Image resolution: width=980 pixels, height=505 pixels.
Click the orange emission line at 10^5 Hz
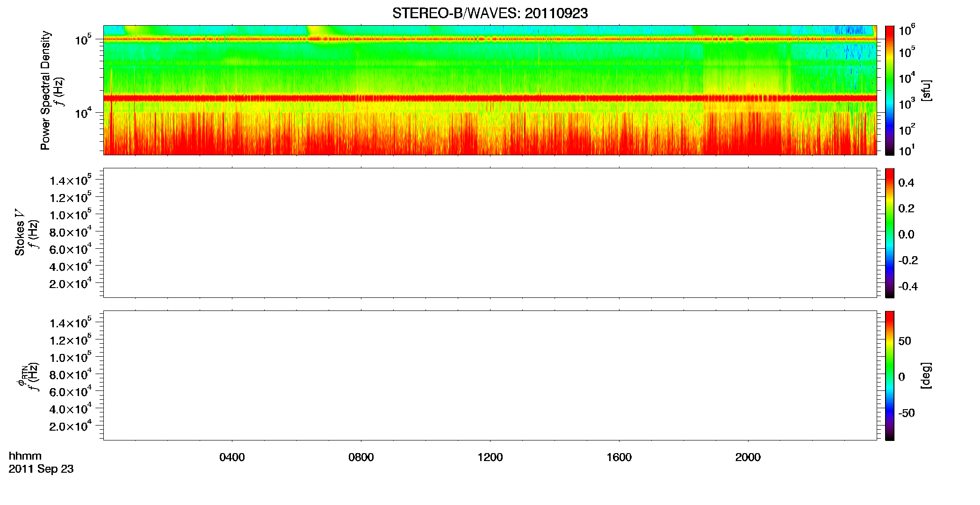click(490, 39)
